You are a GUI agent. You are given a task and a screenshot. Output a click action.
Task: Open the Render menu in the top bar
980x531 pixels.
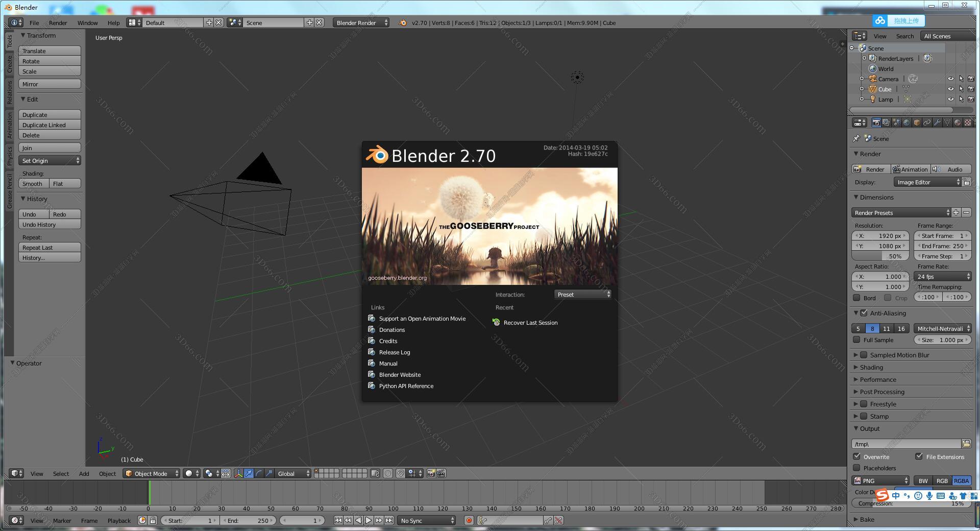(x=58, y=23)
